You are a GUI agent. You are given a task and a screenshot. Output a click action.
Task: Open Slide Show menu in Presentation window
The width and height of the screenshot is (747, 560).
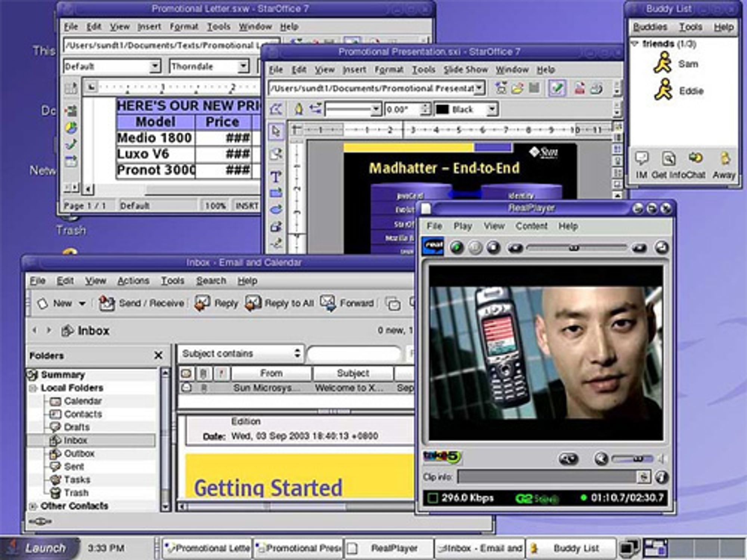[465, 70]
